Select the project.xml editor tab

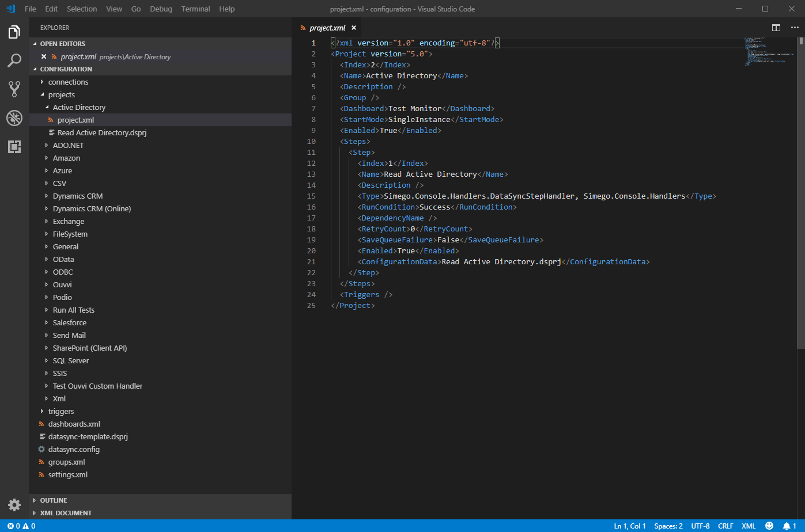click(327, 28)
